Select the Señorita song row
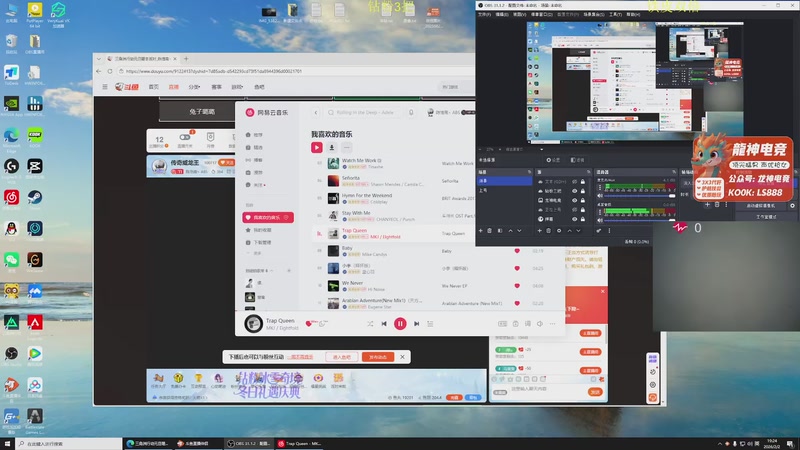 point(393,181)
